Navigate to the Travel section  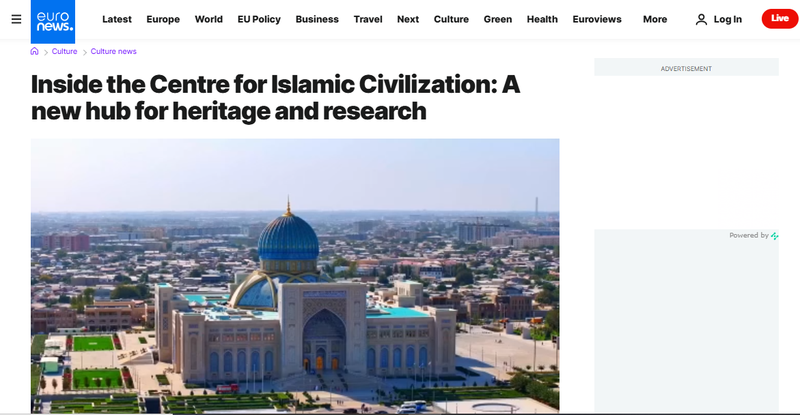(368, 19)
